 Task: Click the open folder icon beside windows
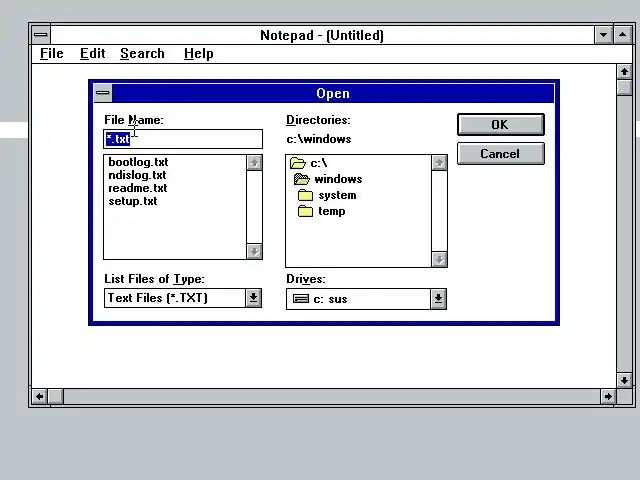[x=302, y=179]
